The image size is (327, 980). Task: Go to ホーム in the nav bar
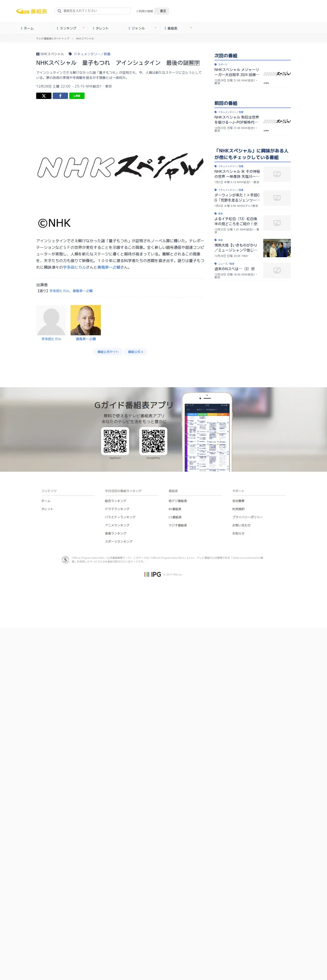[34, 28]
